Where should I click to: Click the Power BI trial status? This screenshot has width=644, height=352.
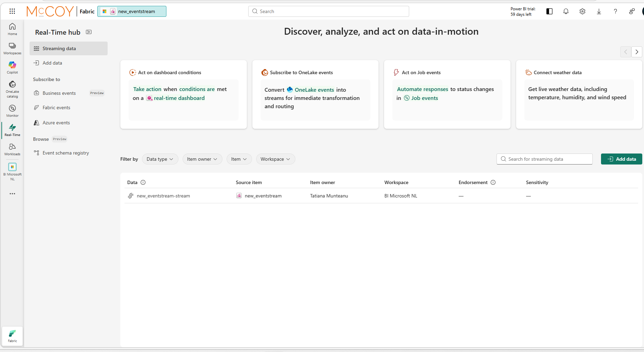point(523,12)
